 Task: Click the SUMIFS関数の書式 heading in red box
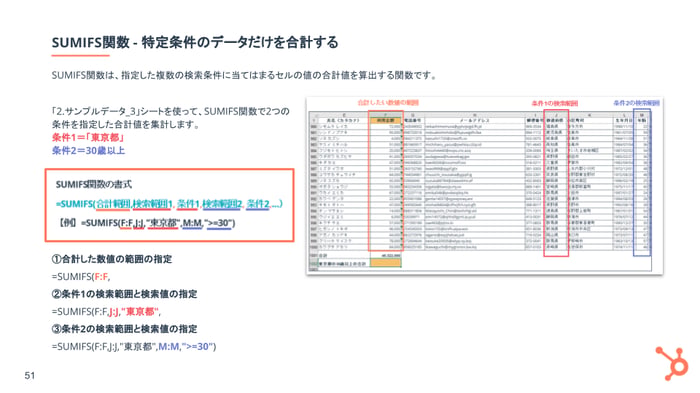point(94,184)
